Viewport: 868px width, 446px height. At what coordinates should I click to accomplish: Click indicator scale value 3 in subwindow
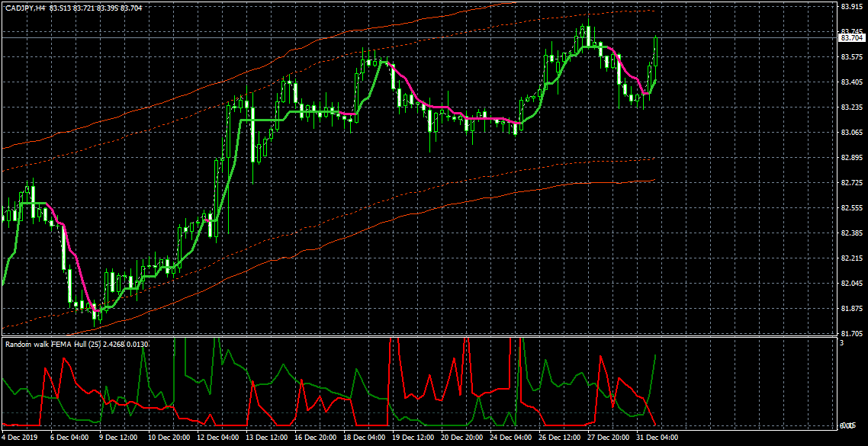click(842, 343)
